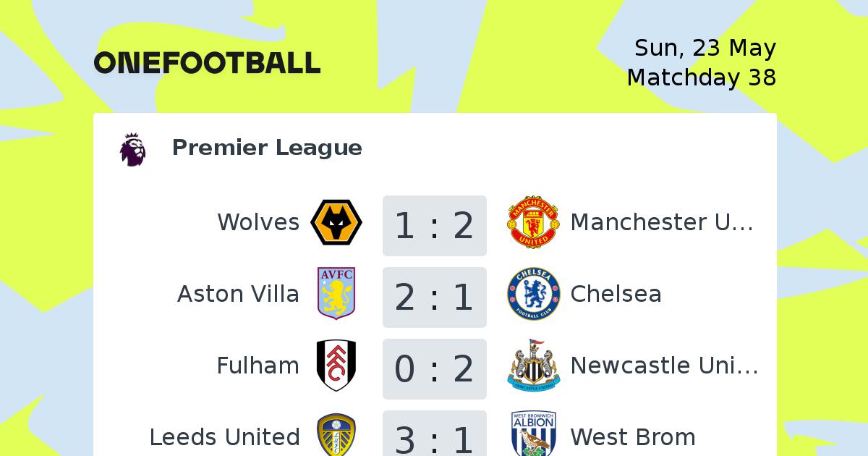Viewport: 868px width, 456px height.
Task: Click the Premier League lion icon
Action: click(x=133, y=149)
